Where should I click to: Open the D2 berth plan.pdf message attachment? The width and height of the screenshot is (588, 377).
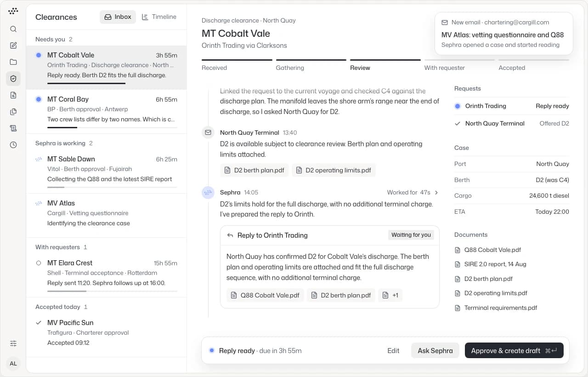(254, 170)
